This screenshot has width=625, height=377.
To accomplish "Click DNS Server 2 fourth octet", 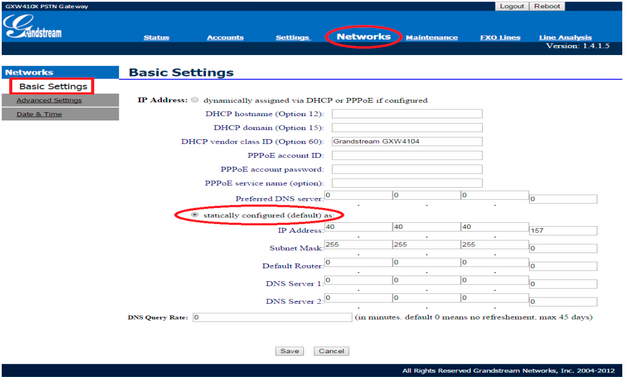I will 563,302.
